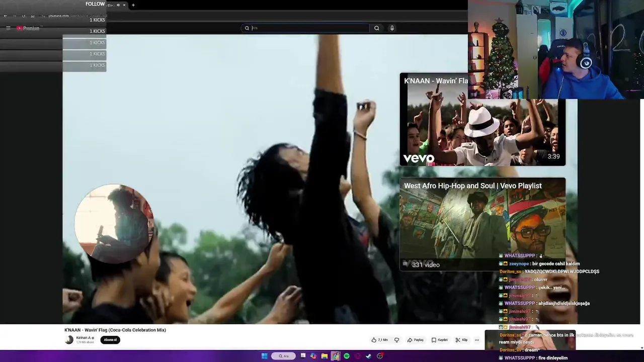Open Keinan A channel name link
This screenshot has width=644, height=362.
(84, 338)
